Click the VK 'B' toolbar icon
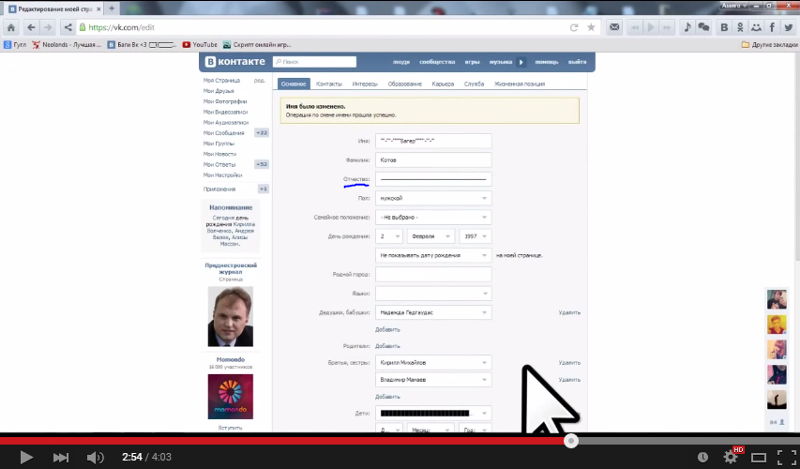The width and height of the screenshot is (800, 469). 724,28
